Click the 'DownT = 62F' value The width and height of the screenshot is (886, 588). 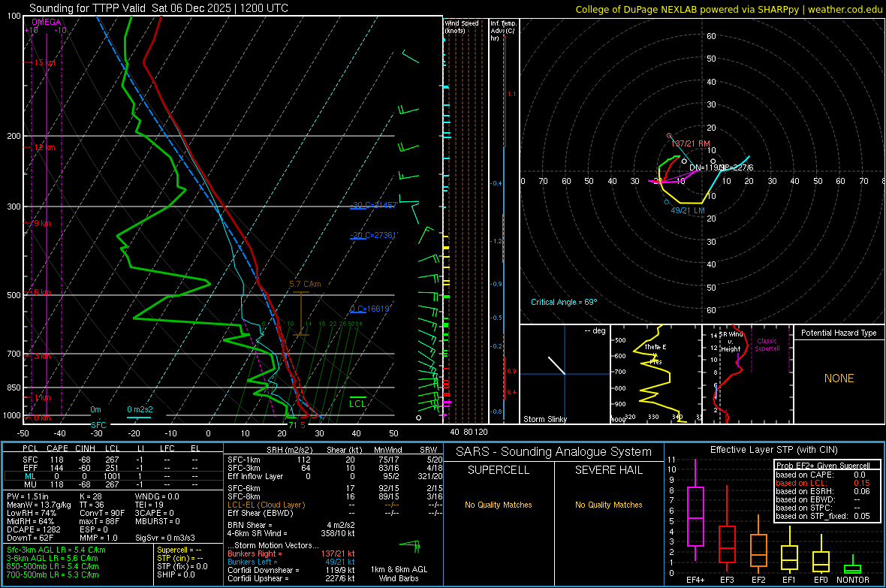click(29, 538)
